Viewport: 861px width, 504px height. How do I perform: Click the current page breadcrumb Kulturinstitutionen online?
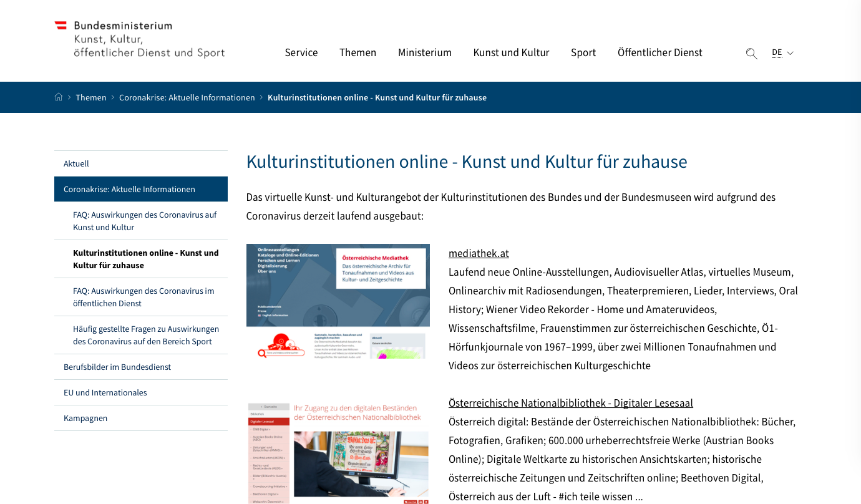[377, 97]
